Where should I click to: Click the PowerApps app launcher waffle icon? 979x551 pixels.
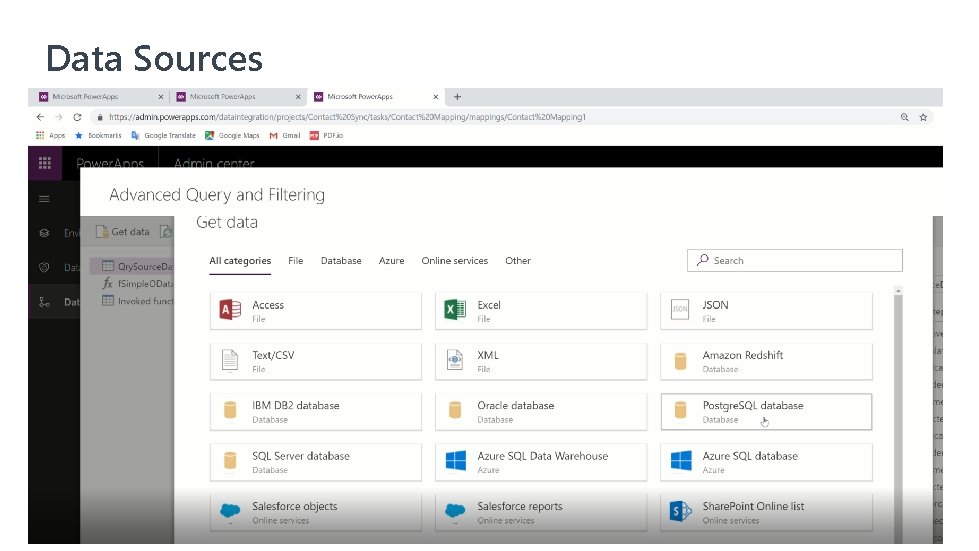(44, 163)
